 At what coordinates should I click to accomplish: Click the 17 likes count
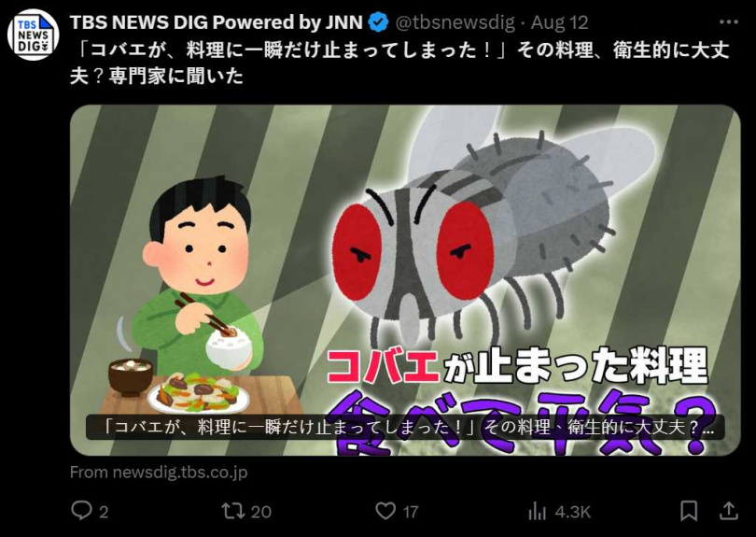(411, 512)
